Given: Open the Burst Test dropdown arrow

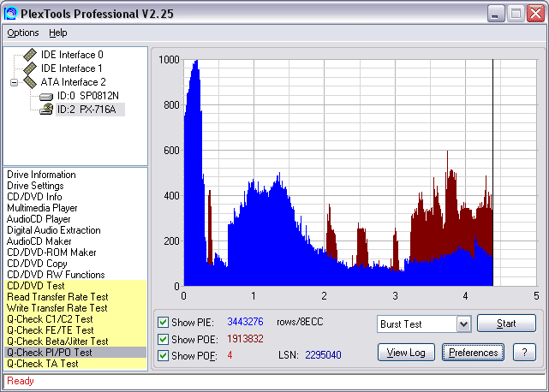Looking at the screenshot, I should coord(463,324).
